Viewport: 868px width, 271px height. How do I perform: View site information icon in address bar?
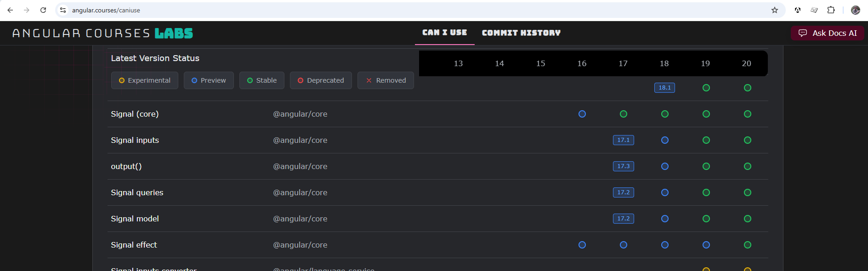[63, 10]
